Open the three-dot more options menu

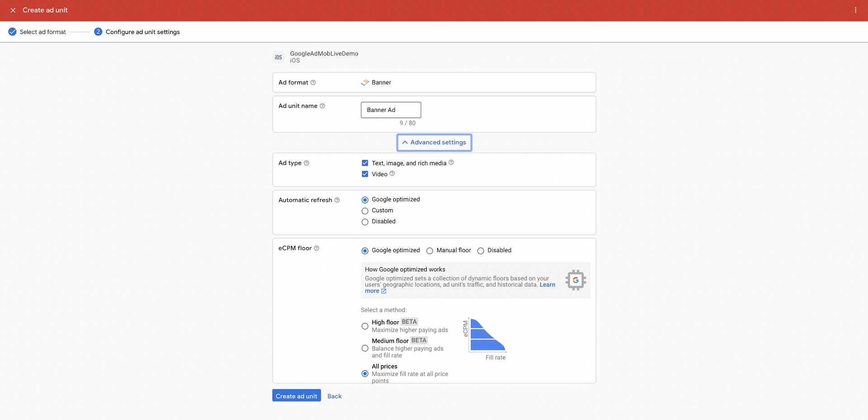tap(855, 10)
